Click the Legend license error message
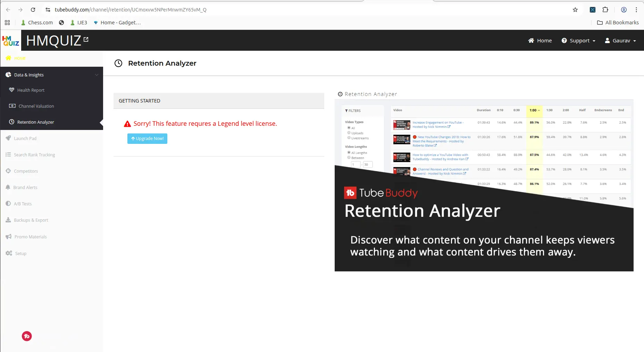The image size is (644, 352). (x=205, y=124)
